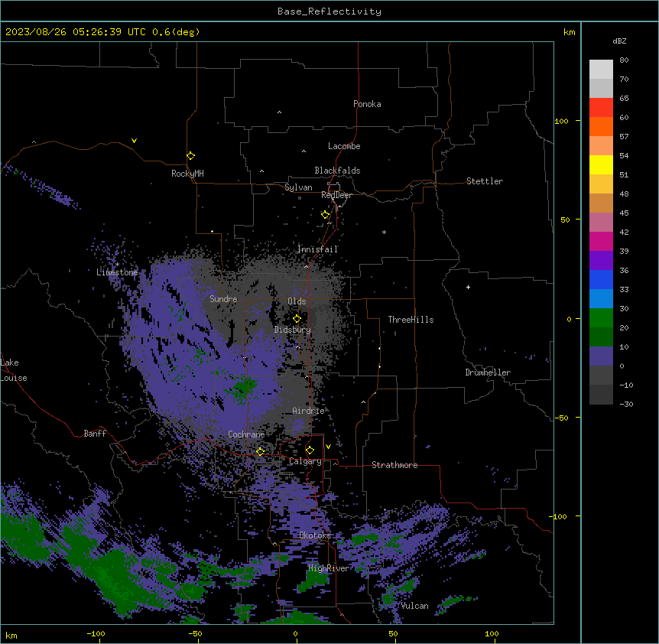Click the Sylvan town label
Screen dimensions: 659x644
pos(298,187)
